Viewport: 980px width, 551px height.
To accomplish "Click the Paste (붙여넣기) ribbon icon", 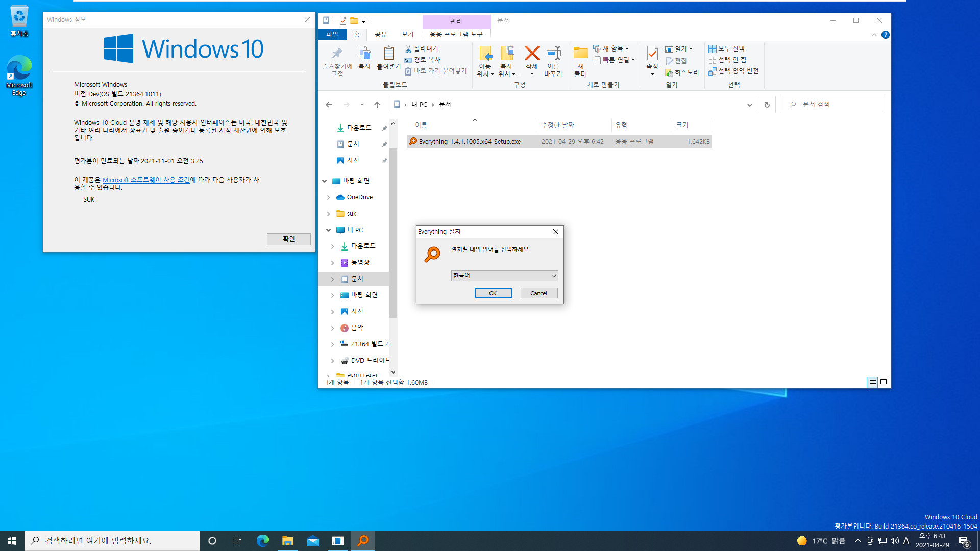I will click(x=388, y=53).
